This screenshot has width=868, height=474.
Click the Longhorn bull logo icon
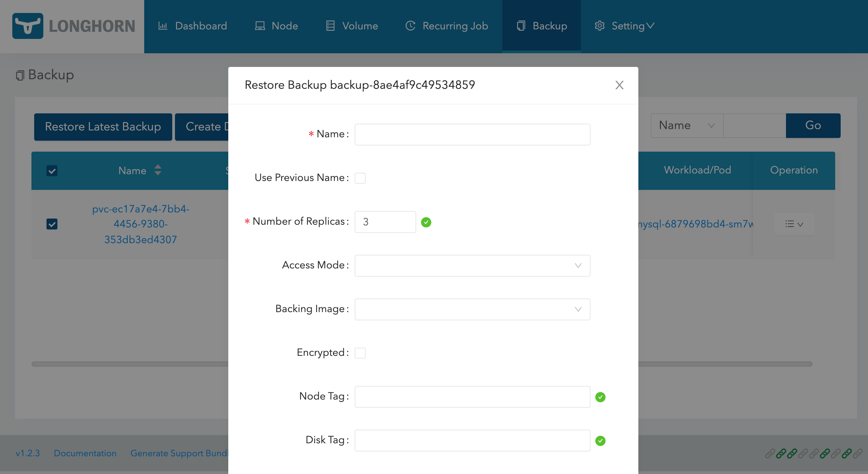click(28, 26)
